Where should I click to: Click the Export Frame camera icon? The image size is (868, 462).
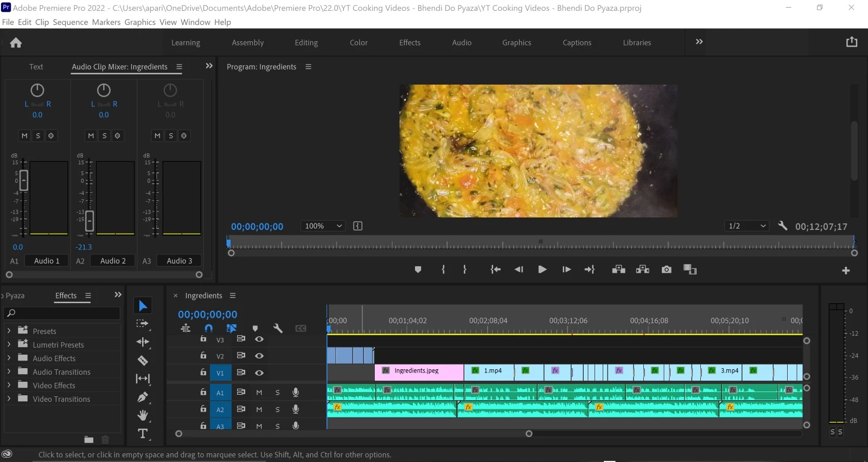(666, 269)
